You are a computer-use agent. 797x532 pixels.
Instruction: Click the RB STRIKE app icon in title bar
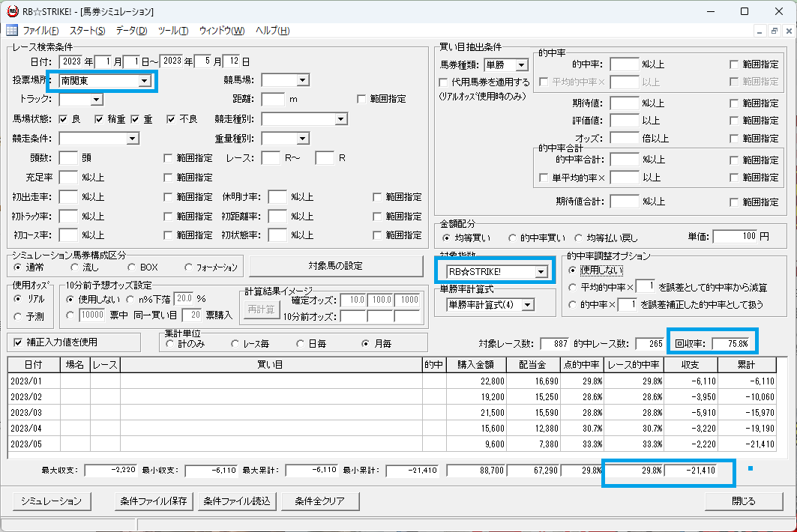(x=13, y=11)
